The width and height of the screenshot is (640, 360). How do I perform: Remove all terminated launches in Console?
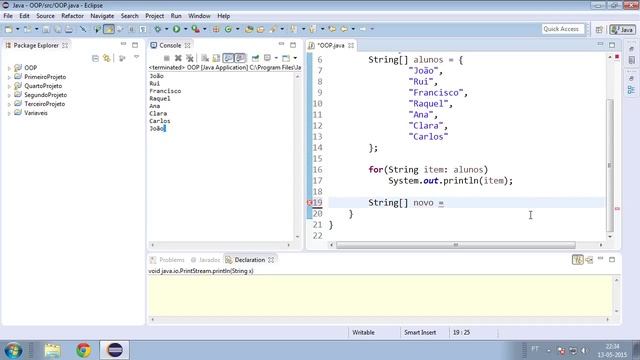click(190, 58)
